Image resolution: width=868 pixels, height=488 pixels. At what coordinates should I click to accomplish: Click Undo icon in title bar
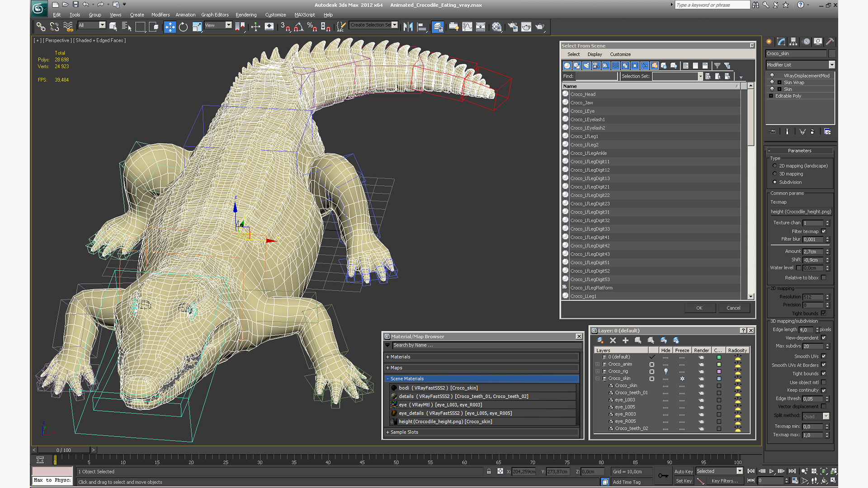(85, 5)
